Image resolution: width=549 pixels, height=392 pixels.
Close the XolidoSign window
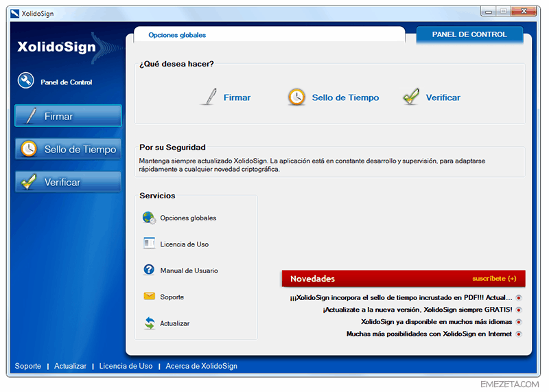(x=524, y=12)
